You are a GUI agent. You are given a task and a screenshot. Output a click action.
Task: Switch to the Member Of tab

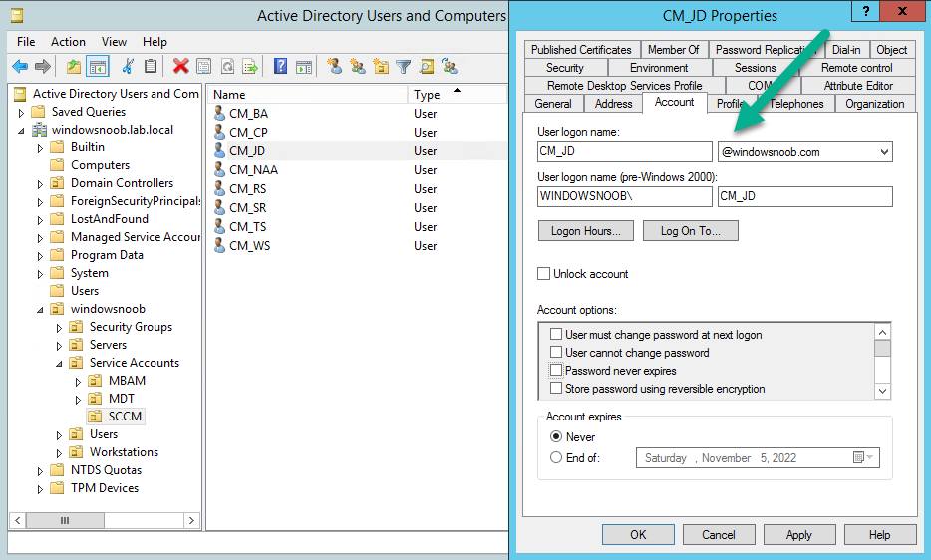[673, 49]
